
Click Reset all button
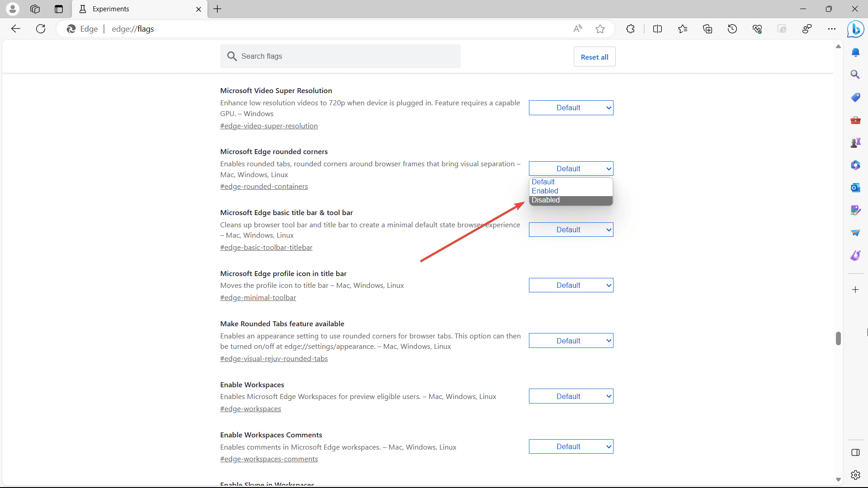tap(594, 56)
